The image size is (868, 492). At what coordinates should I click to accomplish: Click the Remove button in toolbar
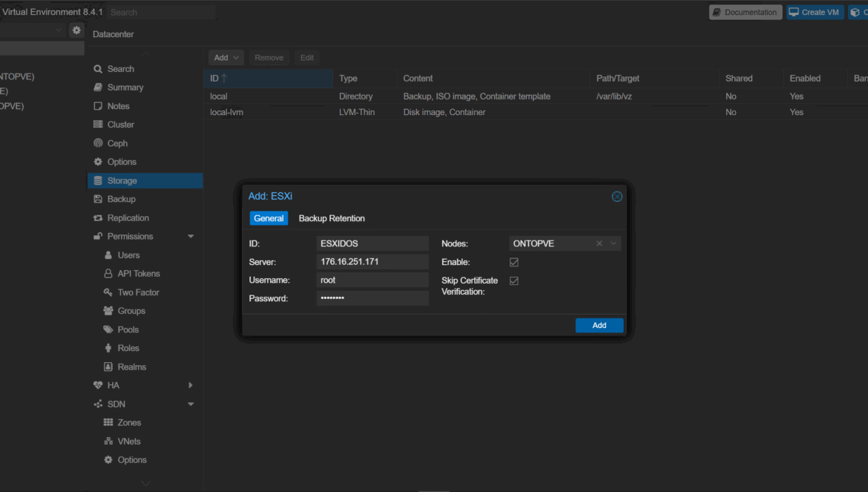(269, 58)
